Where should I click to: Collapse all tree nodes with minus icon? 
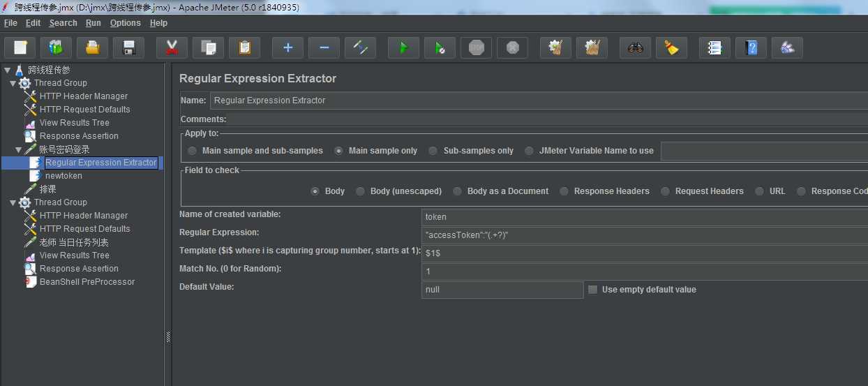click(324, 47)
